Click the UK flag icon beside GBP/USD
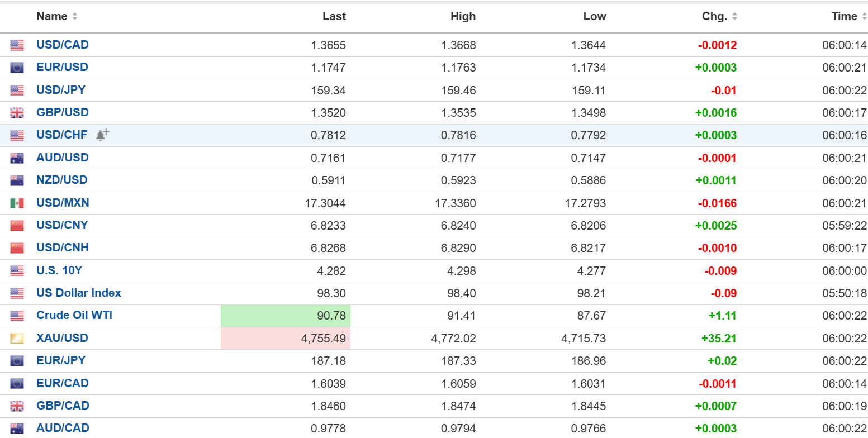This screenshot has height=438, width=868. coord(17,113)
